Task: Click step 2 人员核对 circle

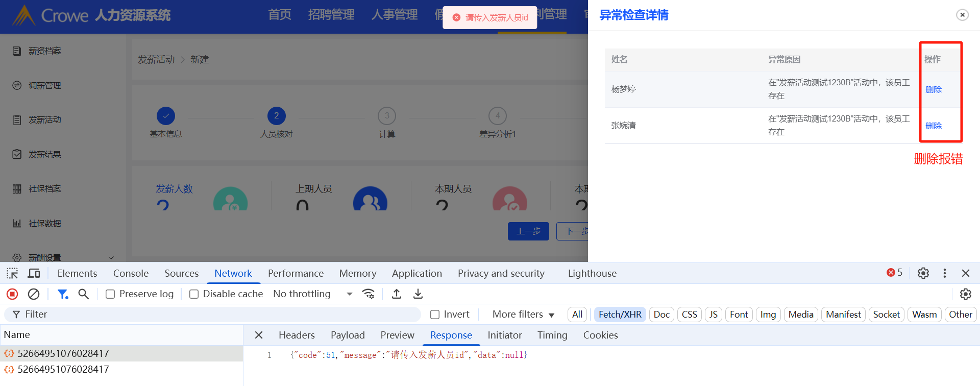Action: tap(276, 116)
